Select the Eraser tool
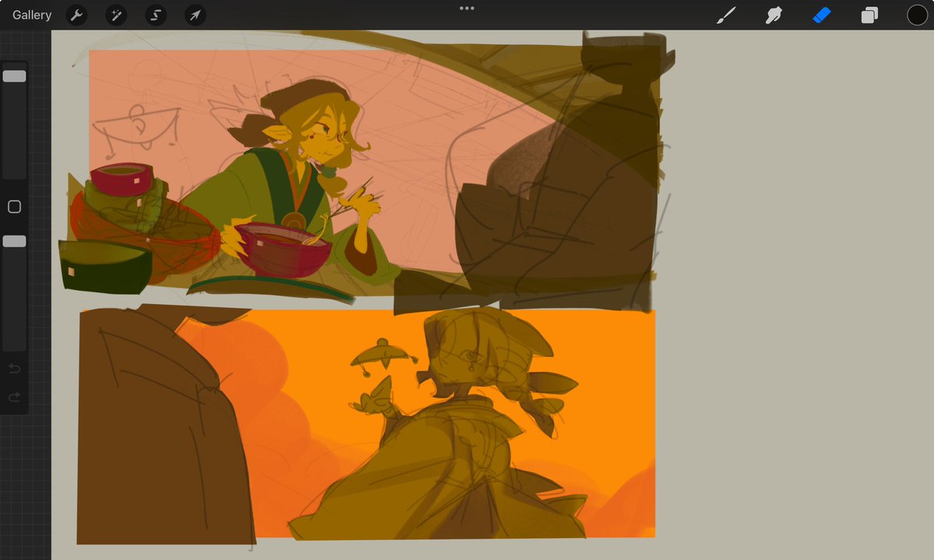The width and height of the screenshot is (934, 560). (822, 15)
